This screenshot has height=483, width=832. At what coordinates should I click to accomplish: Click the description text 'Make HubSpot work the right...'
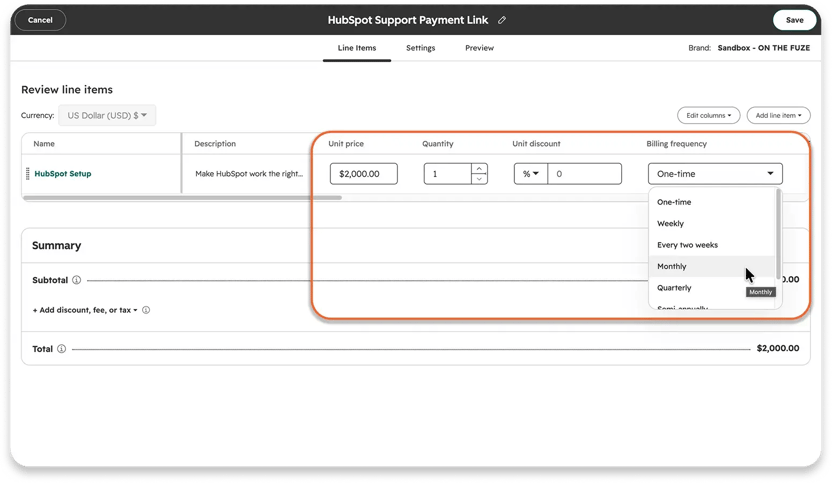coord(249,174)
